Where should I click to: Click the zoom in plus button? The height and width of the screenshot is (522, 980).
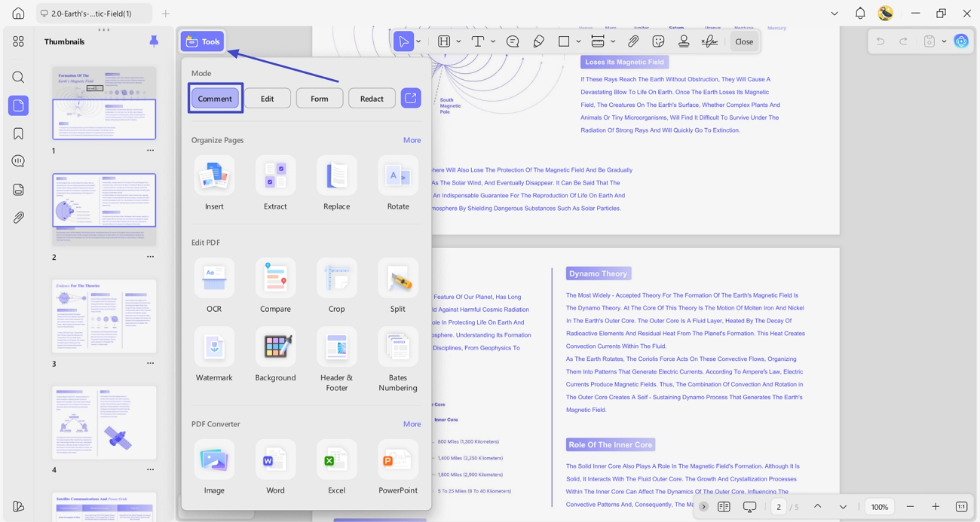[x=936, y=507]
